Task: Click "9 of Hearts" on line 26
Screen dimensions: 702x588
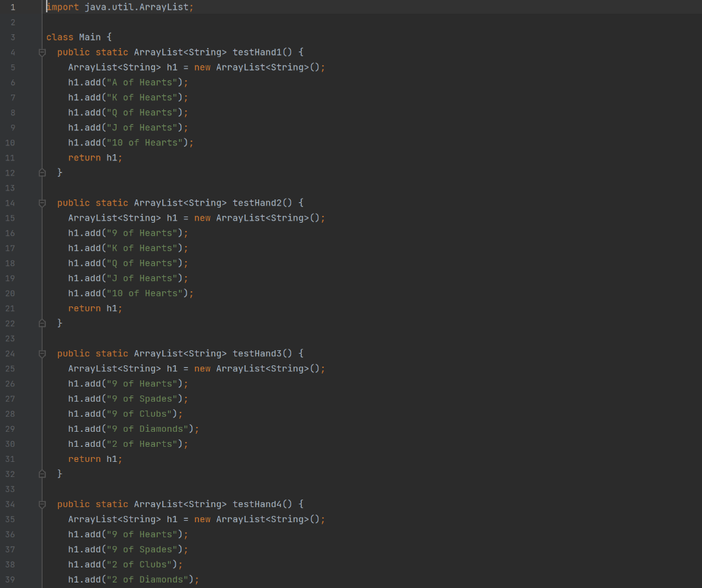Action: 142,384
